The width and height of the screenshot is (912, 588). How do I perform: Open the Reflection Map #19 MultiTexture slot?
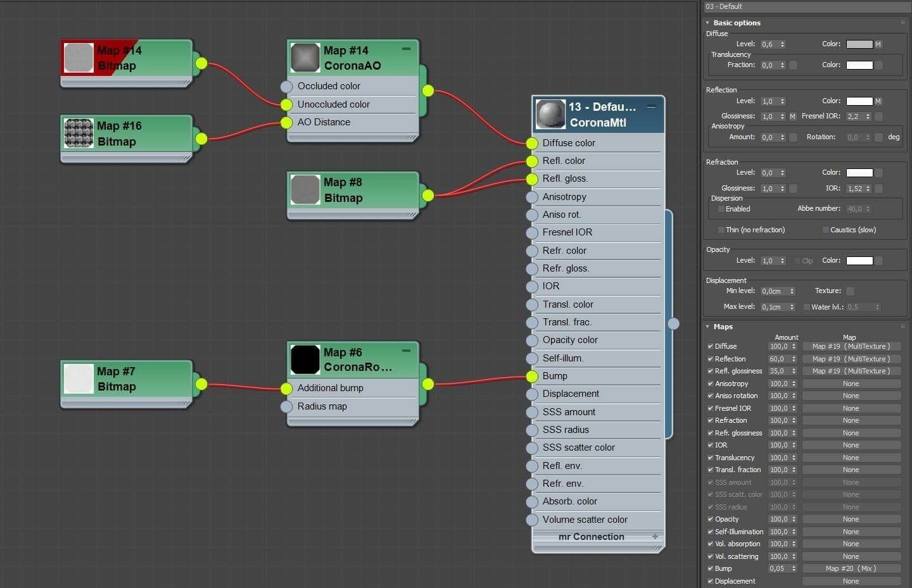coord(851,359)
